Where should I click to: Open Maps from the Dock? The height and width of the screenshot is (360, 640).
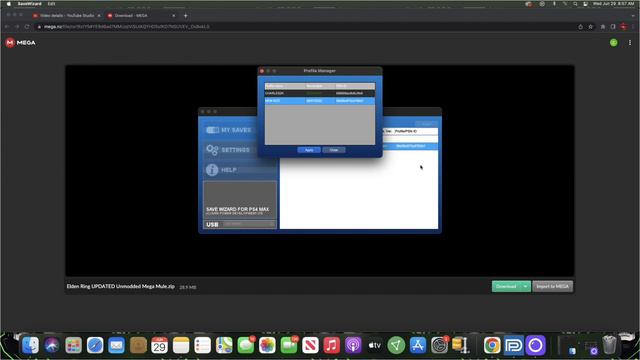(x=224, y=345)
